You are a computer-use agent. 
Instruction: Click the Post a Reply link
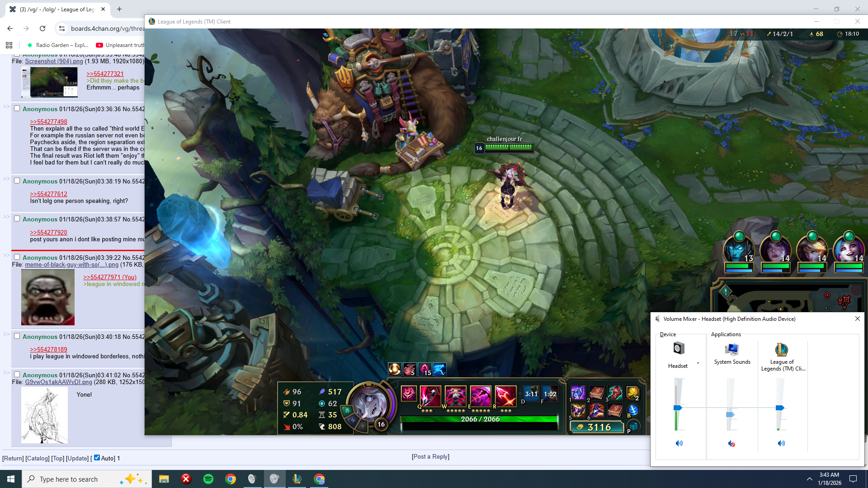(x=430, y=456)
